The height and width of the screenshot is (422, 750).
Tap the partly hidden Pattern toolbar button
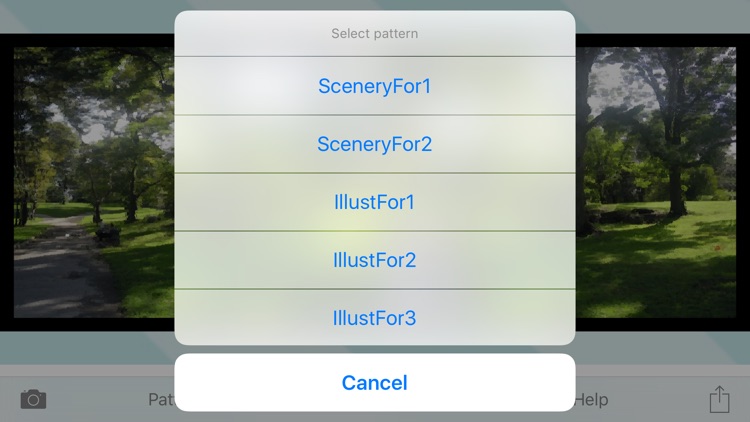[161, 400]
